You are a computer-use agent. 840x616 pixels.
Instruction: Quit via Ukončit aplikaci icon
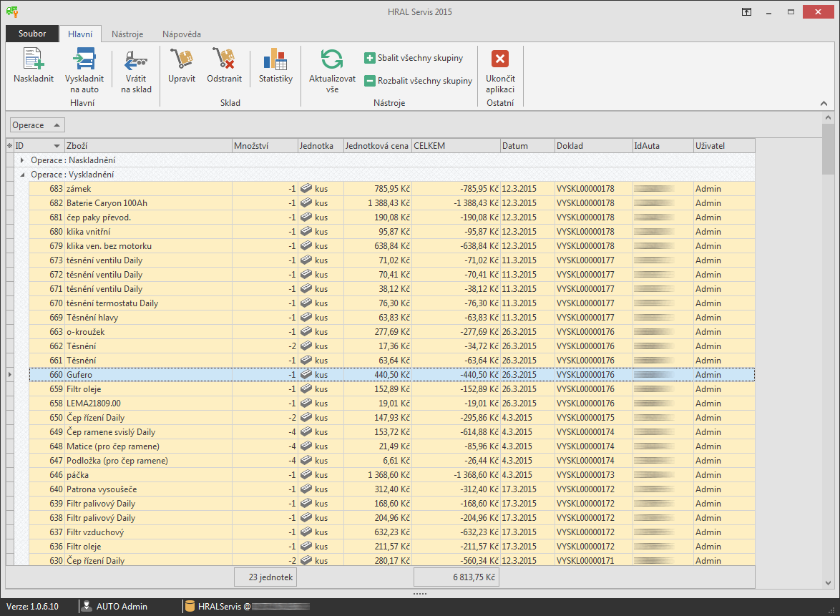coord(500,59)
